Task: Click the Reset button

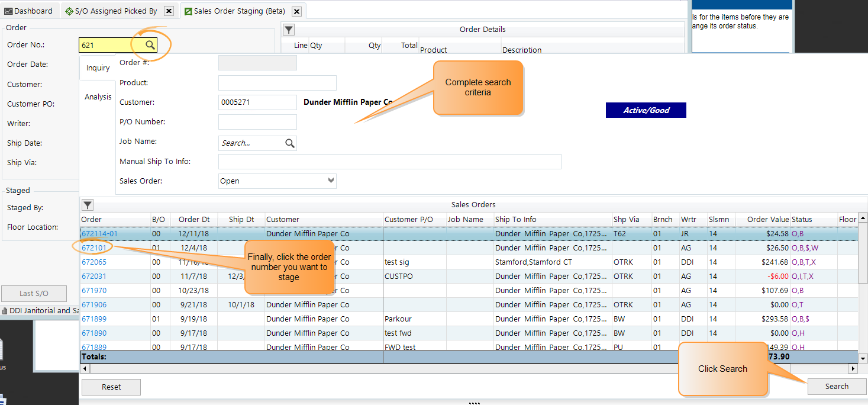Action: tap(111, 387)
